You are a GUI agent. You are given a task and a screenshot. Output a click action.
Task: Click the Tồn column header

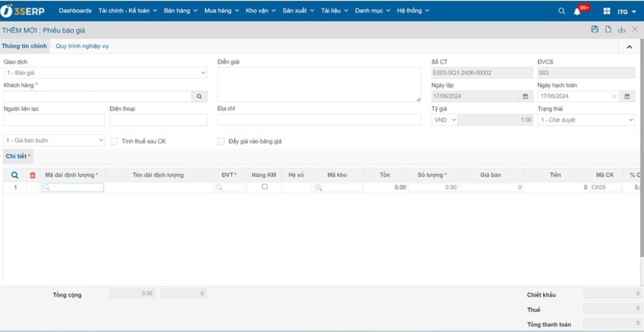point(385,175)
